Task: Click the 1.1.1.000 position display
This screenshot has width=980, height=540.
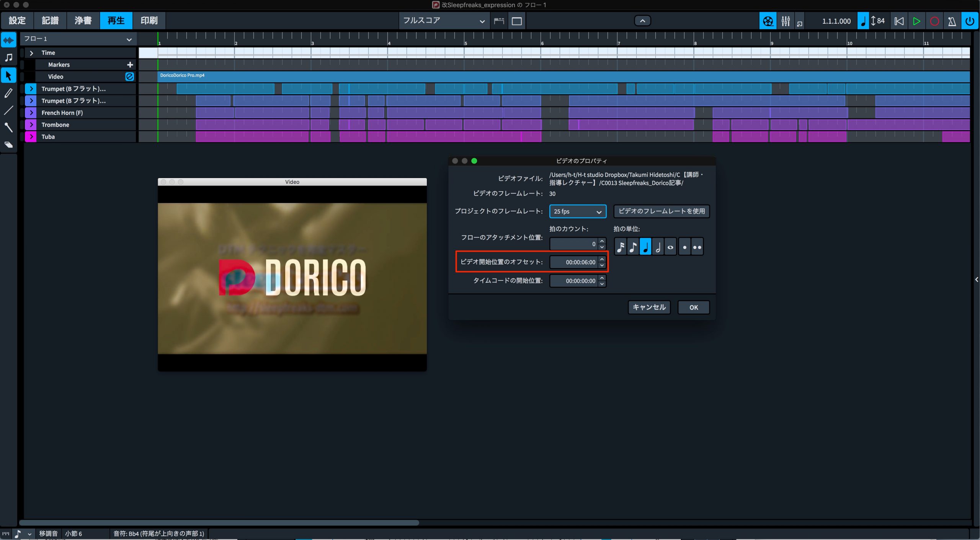Action: [836, 21]
